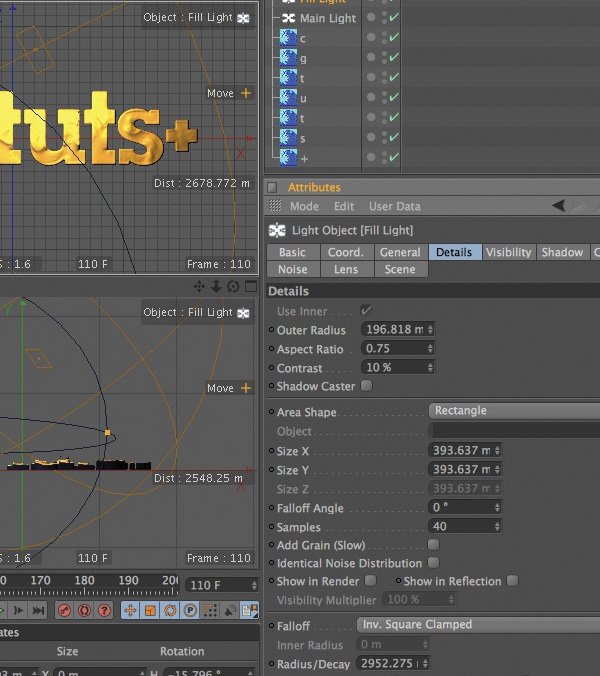Click Size X stepper arrows
Image resolution: width=600 pixels, height=676 pixels.
(x=497, y=451)
